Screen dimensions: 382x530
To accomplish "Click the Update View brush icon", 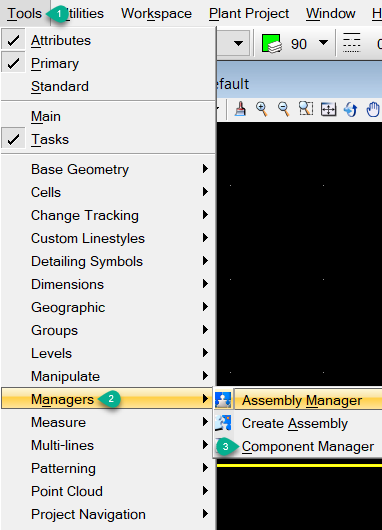I will coord(240,110).
